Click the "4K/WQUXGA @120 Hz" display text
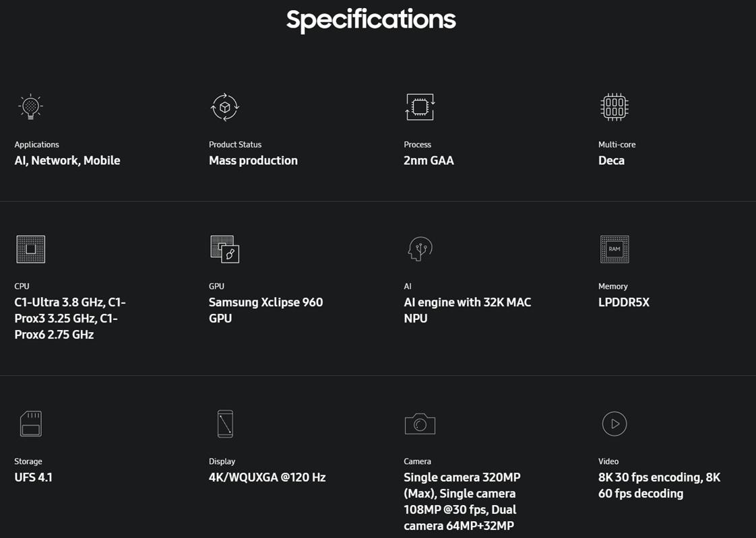The height and width of the screenshot is (538, 756). [x=267, y=477]
